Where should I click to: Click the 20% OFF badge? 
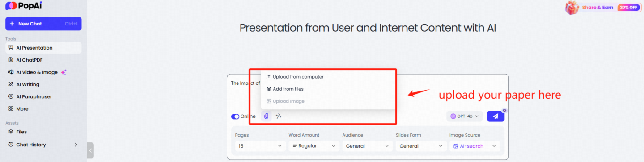click(x=628, y=8)
